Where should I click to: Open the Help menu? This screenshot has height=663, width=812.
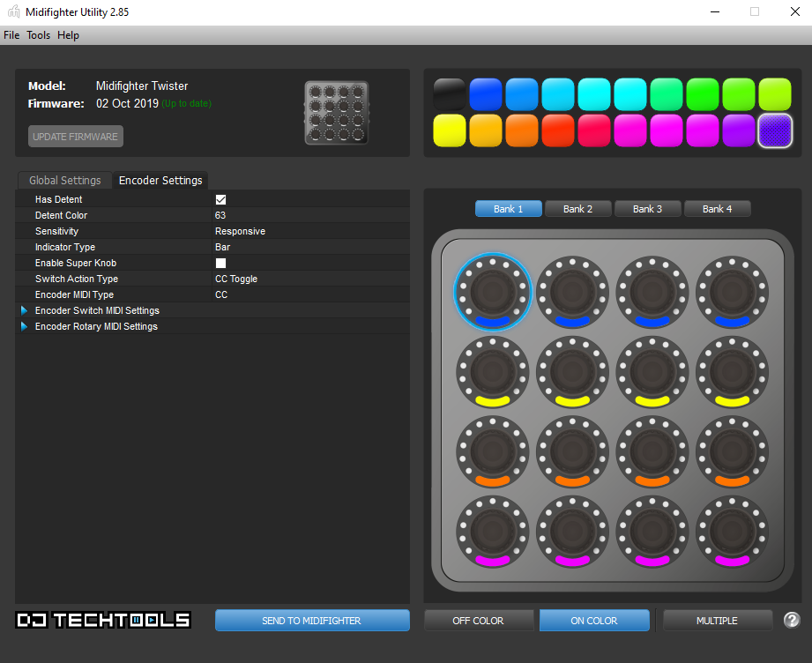coord(69,35)
